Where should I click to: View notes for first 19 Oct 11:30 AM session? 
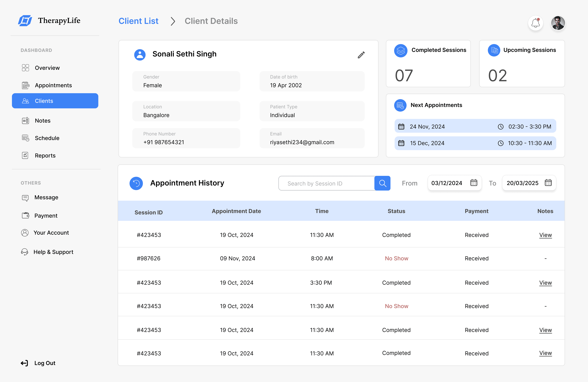coord(545,235)
